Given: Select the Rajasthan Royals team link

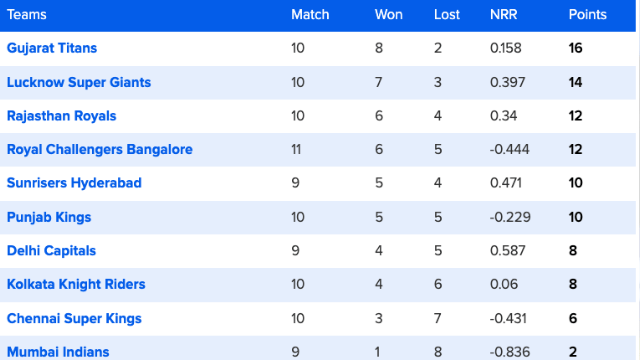Looking at the screenshot, I should point(62,116).
